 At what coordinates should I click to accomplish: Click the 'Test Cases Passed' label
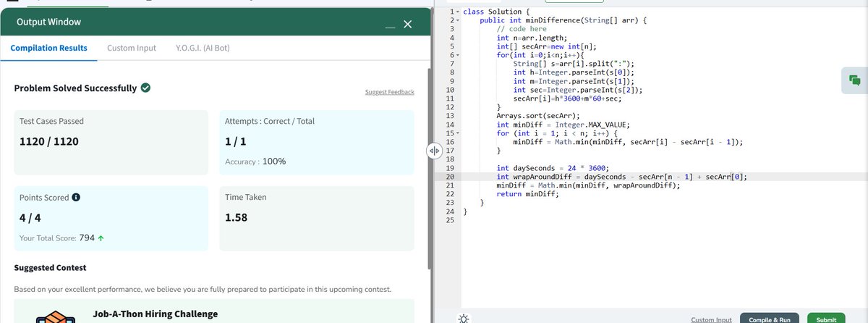point(51,121)
